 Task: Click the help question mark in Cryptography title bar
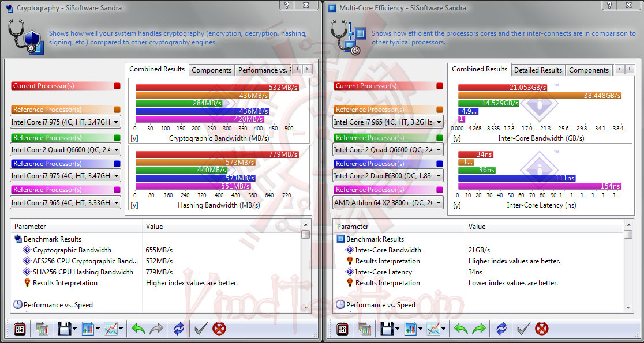(x=287, y=5)
